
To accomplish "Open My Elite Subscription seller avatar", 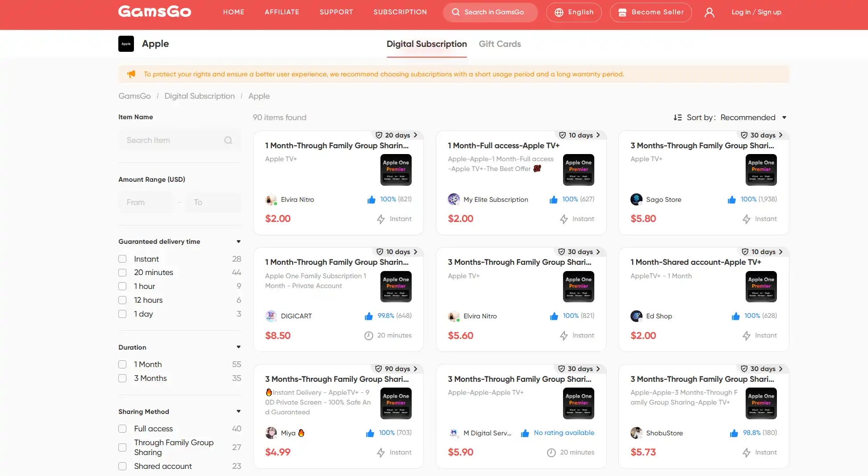I will [x=454, y=200].
